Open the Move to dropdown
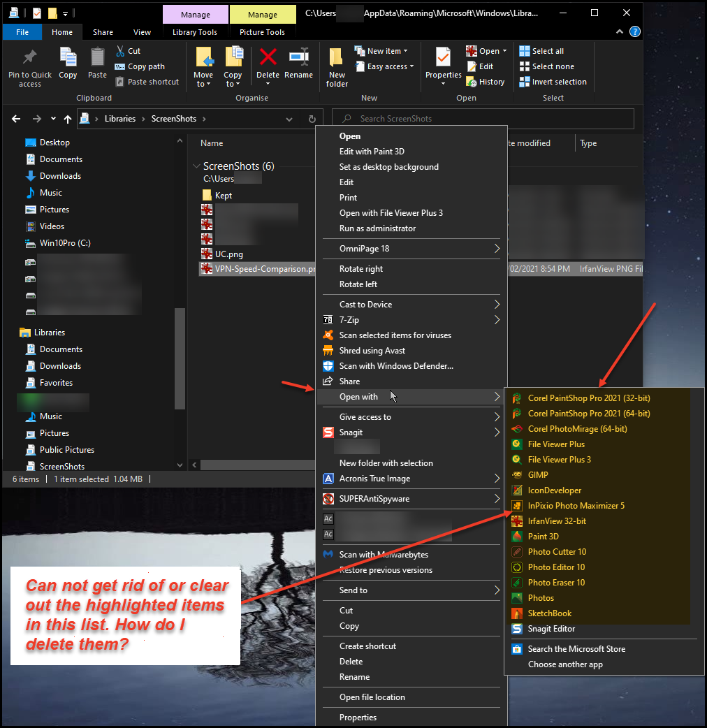The width and height of the screenshot is (707, 728). click(203, 80)
